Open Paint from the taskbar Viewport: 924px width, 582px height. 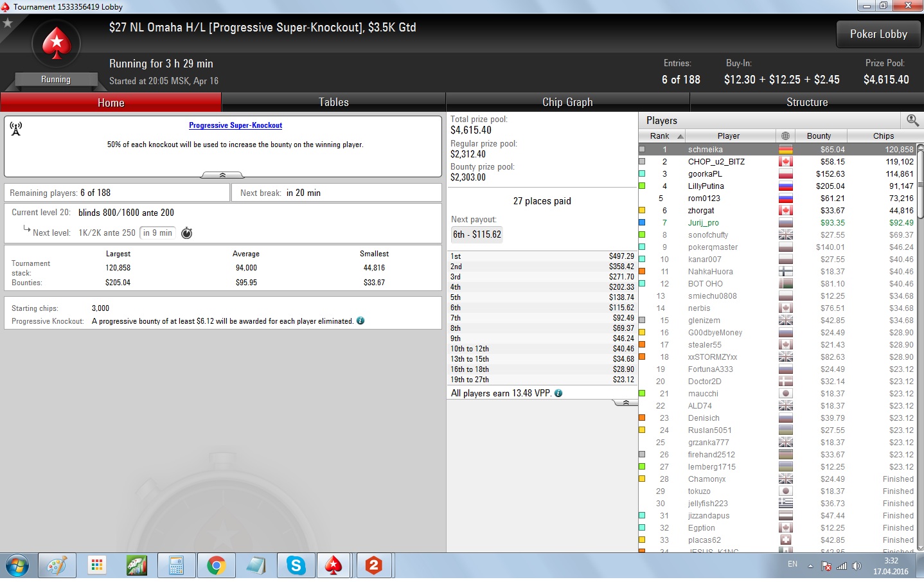[57, 566]
